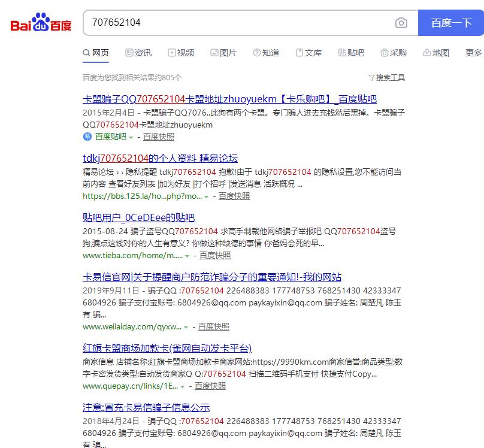Open result 注意:冒充卡易信骗子信息公示

click(x=146, y=407)
